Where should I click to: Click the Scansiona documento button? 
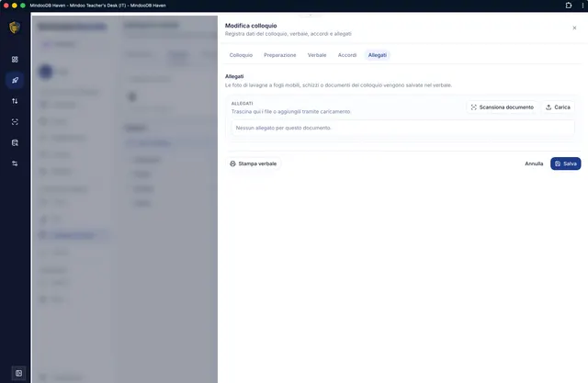pyautogui.click(x=503, y=107)
